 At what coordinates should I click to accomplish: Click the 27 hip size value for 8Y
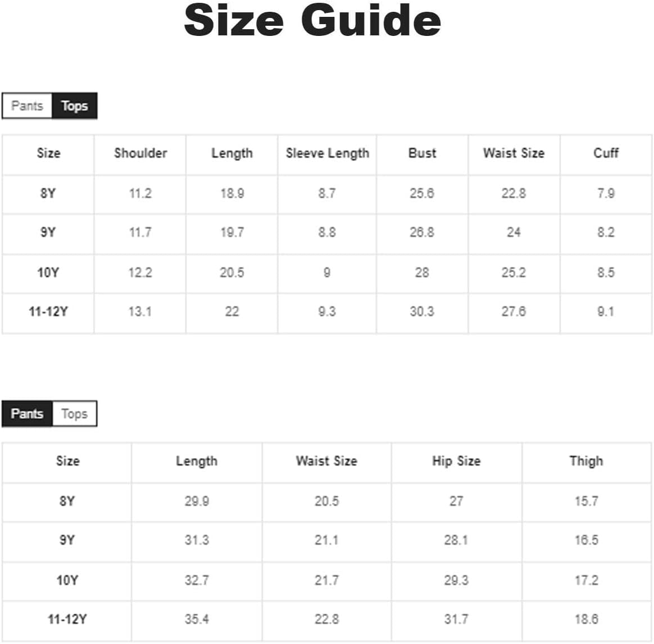tap(456, 501)
